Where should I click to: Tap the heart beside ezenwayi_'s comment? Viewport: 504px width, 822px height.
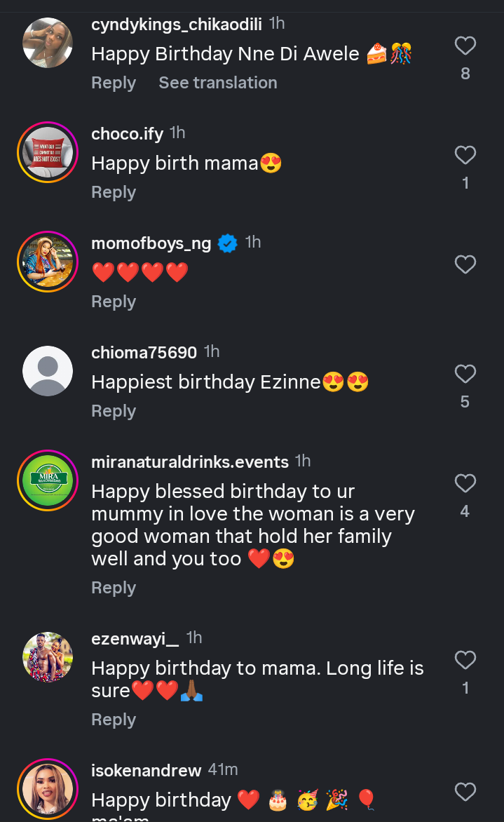point(465,660)
